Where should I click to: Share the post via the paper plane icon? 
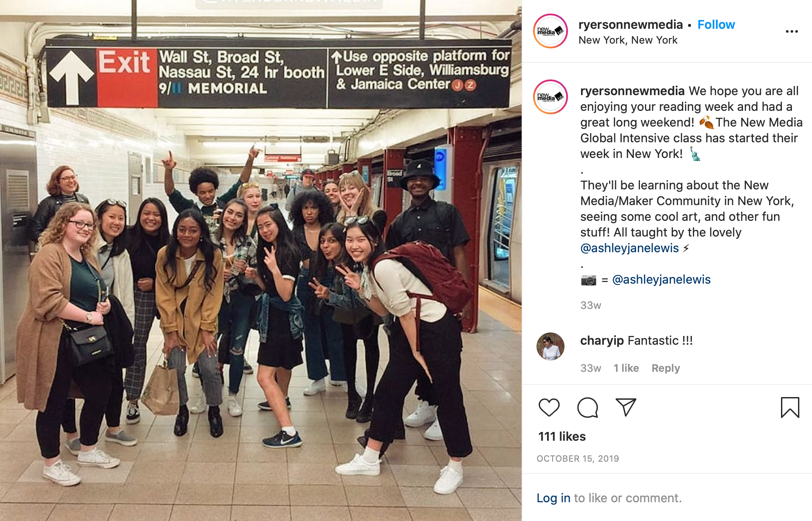626,407
